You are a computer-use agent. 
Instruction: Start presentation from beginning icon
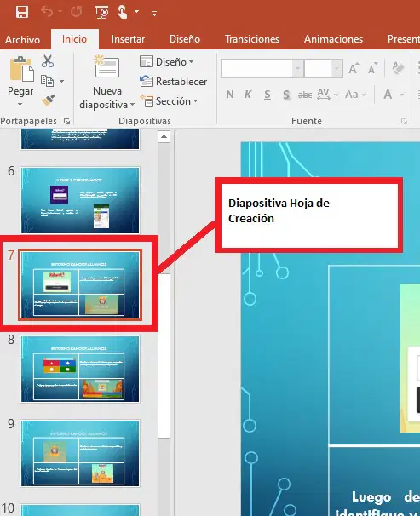point(101,12)
